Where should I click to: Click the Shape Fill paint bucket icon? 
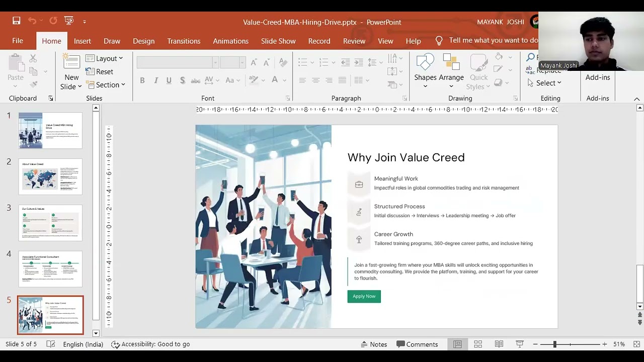499,56
